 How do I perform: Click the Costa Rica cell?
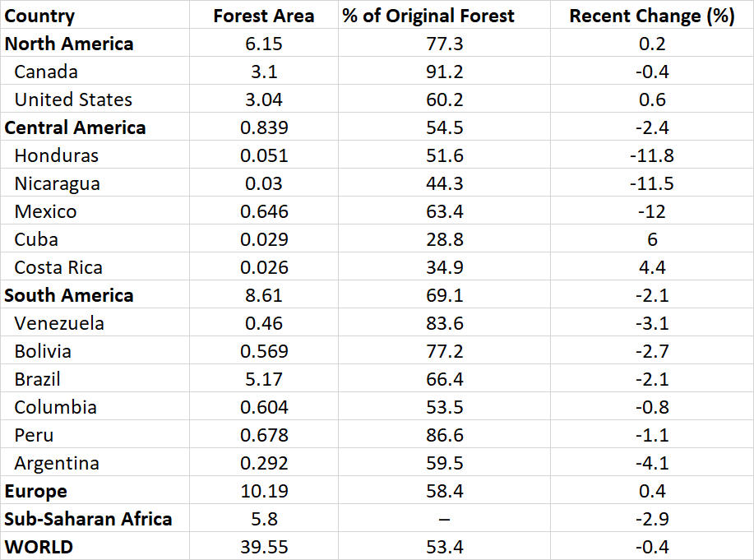pos(58,267)
